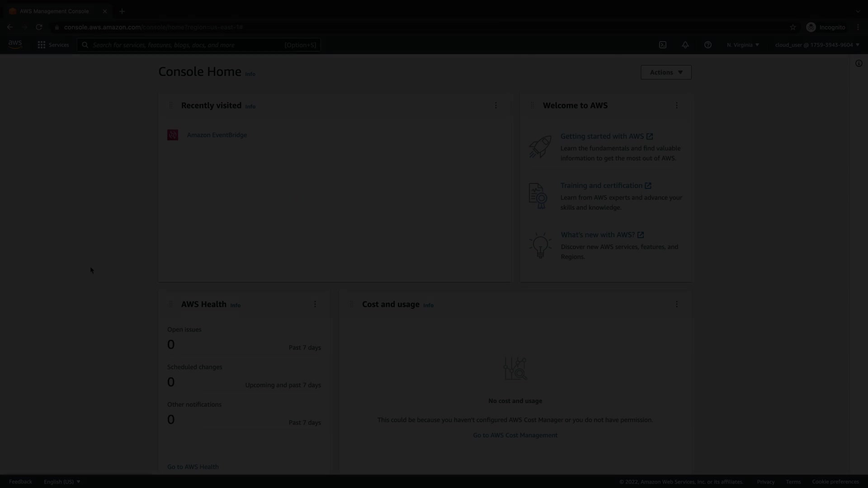Open the Recently visited widget options menu
This screenshot has width=868, height=488.
pos(496,105)
